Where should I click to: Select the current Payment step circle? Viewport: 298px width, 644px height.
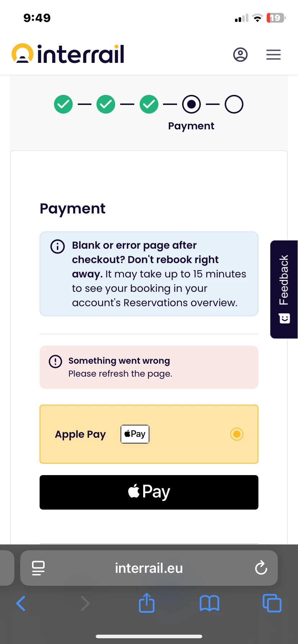(191, 104)
